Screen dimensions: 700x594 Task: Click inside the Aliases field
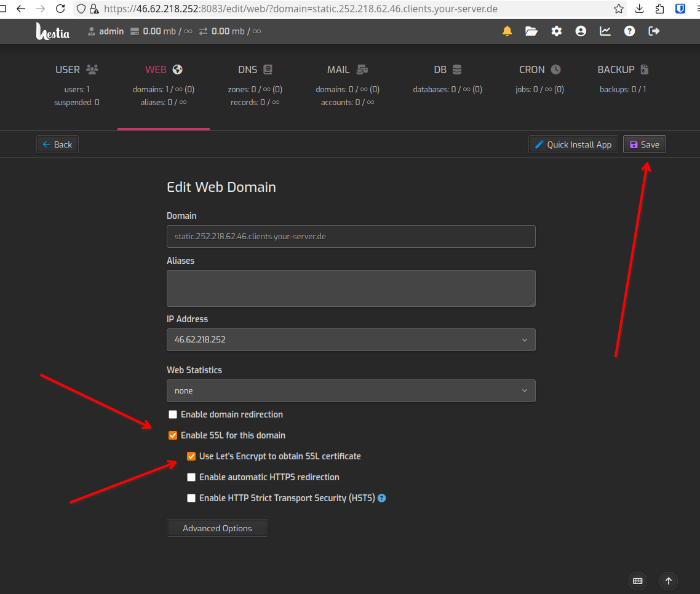pos(351,288)
